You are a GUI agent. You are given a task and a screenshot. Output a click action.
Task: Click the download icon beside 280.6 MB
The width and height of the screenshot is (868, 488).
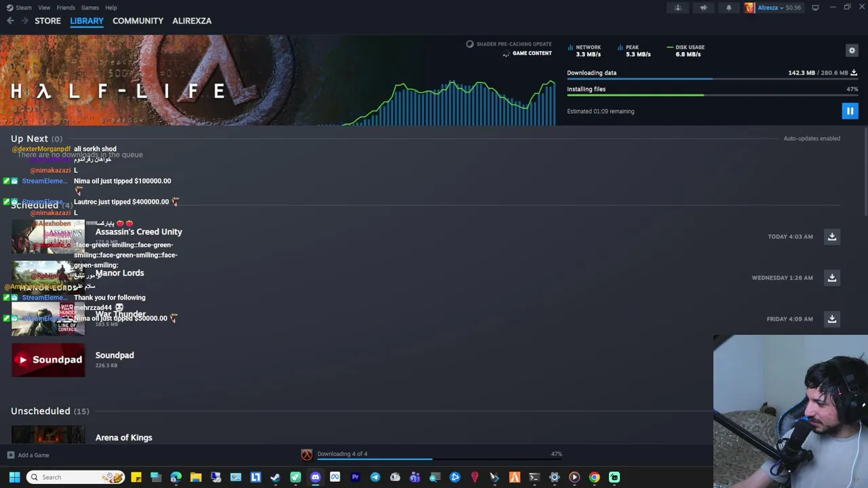tap(854, 73)
